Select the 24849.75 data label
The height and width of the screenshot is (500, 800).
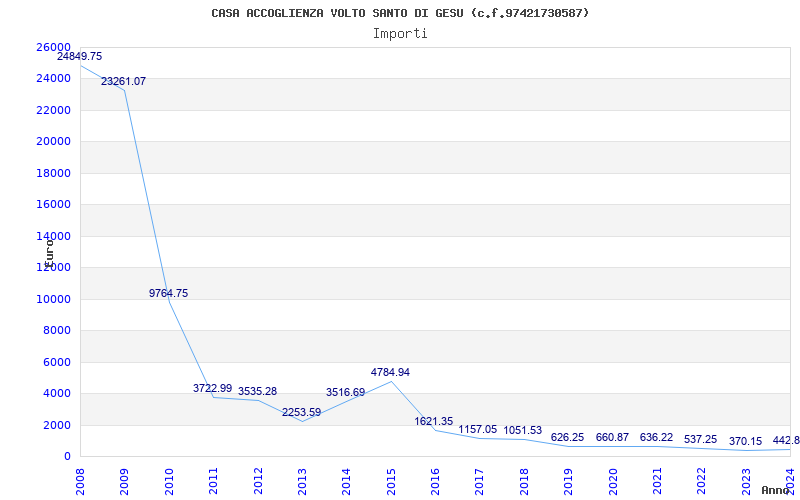pos(80,57)
